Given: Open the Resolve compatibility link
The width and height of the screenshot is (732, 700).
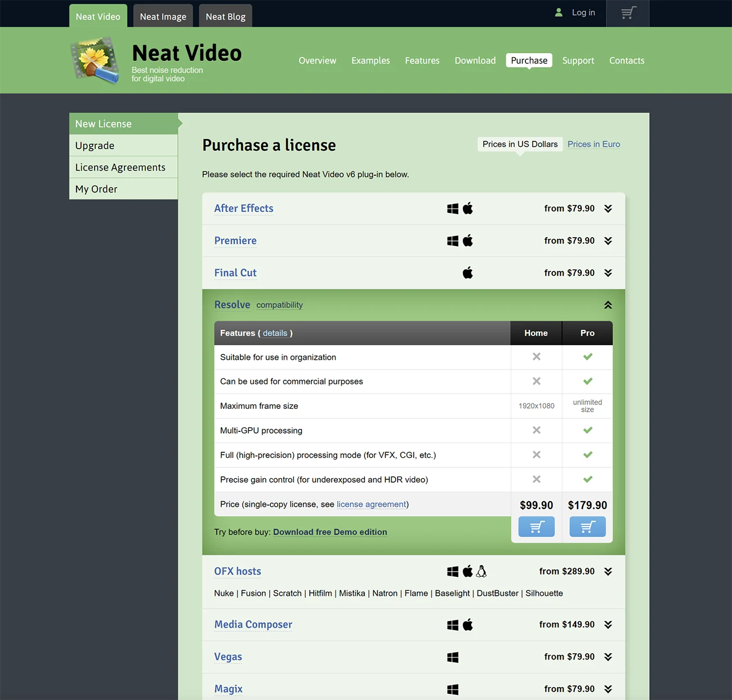Looking at the screenshot, I should 279,305.
